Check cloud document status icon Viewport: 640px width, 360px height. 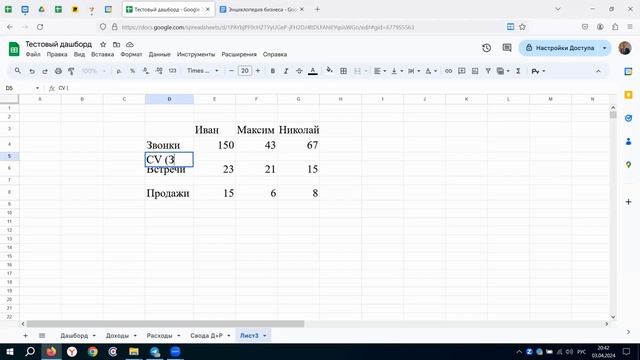click(130, 44)
